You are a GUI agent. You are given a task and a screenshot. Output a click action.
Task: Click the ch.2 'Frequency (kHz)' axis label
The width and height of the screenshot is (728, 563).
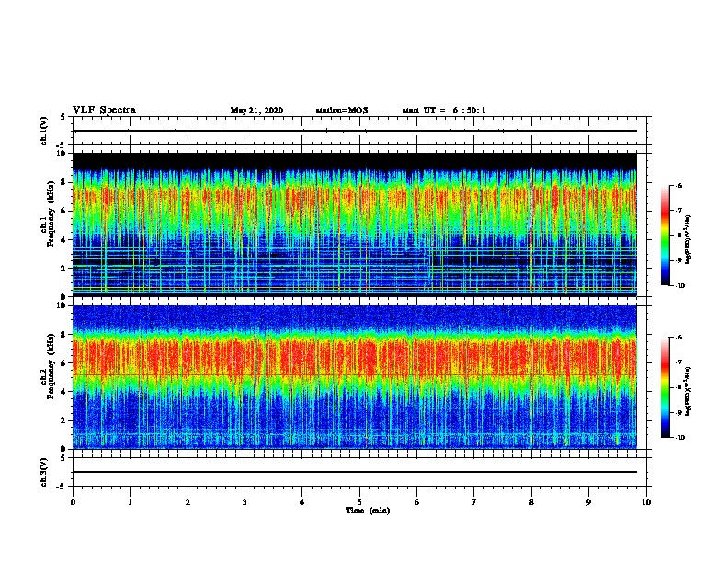[x=51, y=366]
